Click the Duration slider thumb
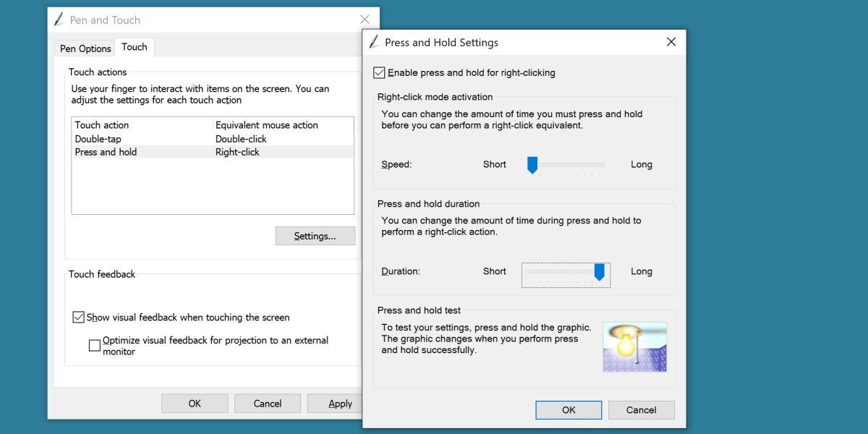868x434 pixels. (599, 271)
